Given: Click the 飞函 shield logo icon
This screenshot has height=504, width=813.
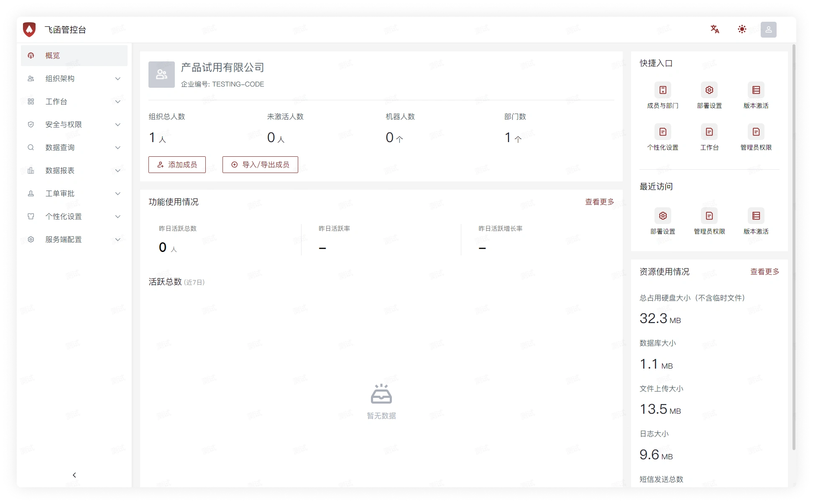Looking at the screenshot, I should tap(29, 29).
